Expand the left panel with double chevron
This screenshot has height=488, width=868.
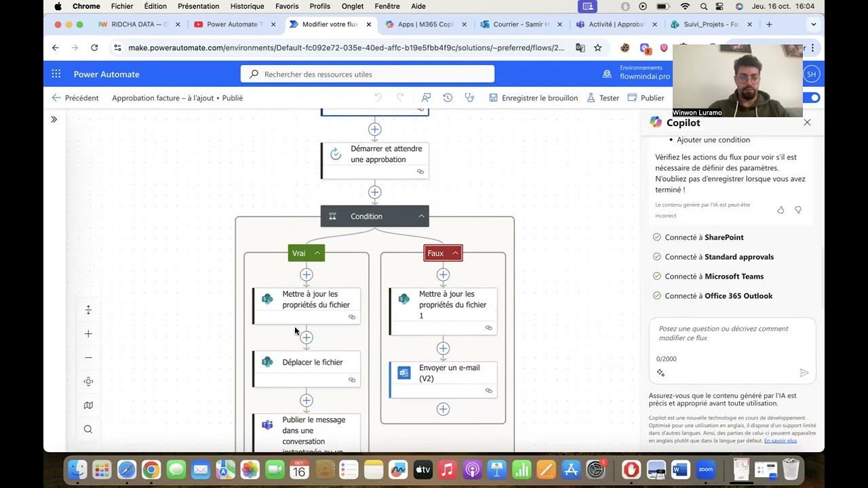click(54, 119)
